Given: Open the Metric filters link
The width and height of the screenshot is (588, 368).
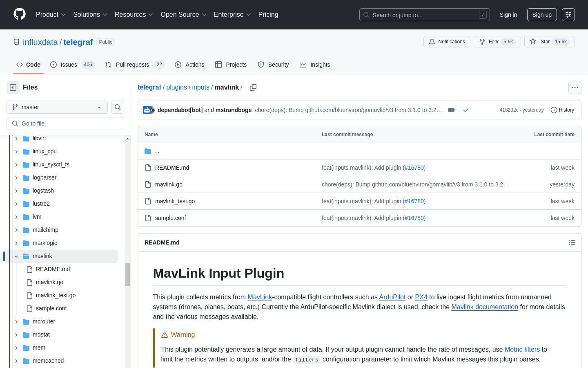Looking at the screenshot, I should click(522, 350).
